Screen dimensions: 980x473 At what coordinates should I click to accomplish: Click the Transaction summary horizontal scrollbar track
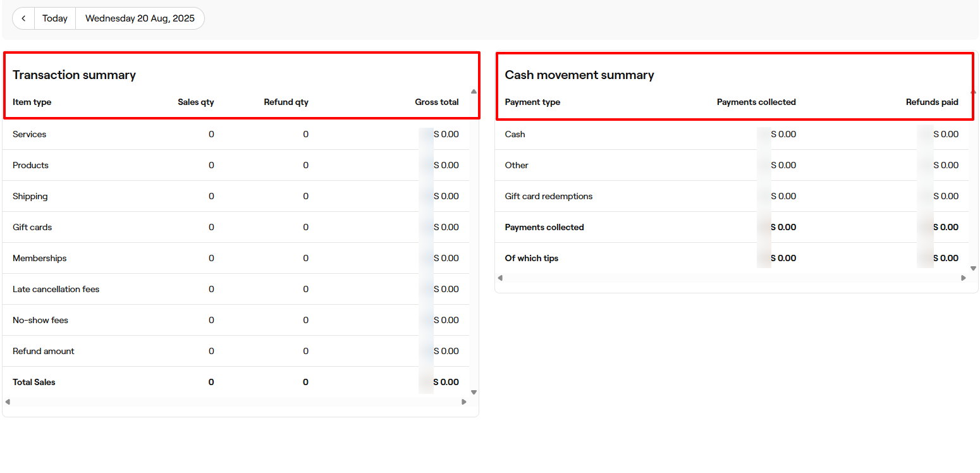[x=235, y=402]
